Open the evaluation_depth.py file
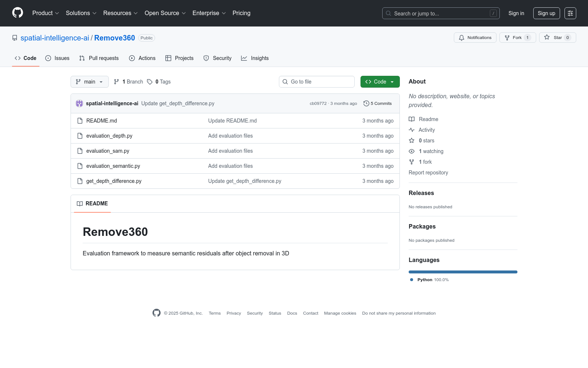The width and height of the screenshot is (588, 368). [109, 136]
